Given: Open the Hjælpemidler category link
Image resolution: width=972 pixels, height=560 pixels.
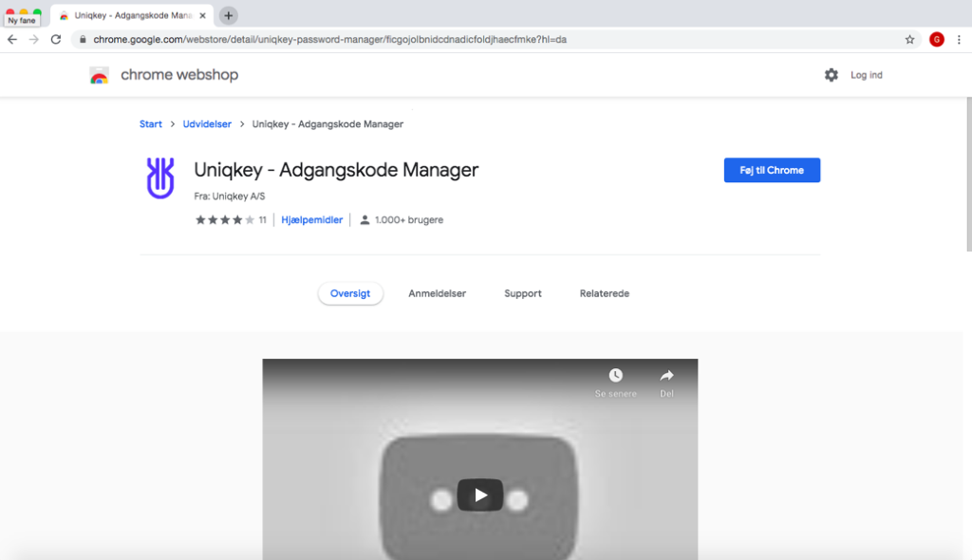Looking at the screenshot, I should coord(311,220).
